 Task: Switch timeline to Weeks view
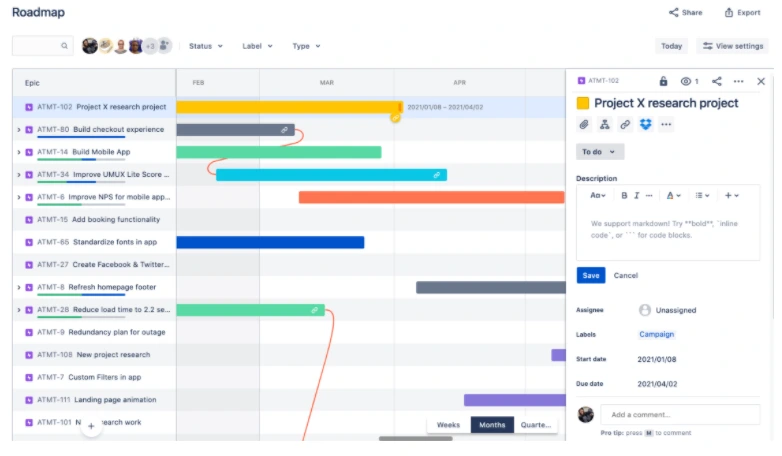click(x=448, y=425)
